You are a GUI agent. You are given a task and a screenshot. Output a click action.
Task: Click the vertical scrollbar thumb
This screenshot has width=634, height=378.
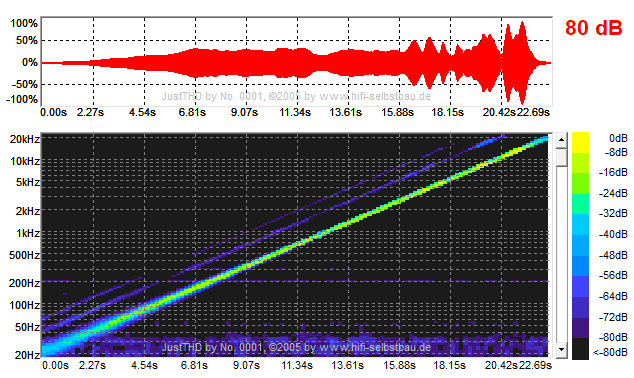tap(561, 157)
